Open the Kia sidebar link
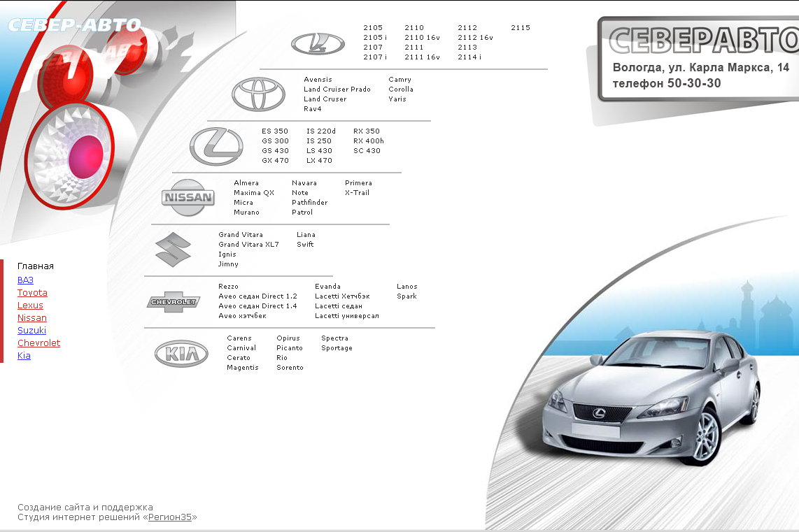 click(24, 355)
